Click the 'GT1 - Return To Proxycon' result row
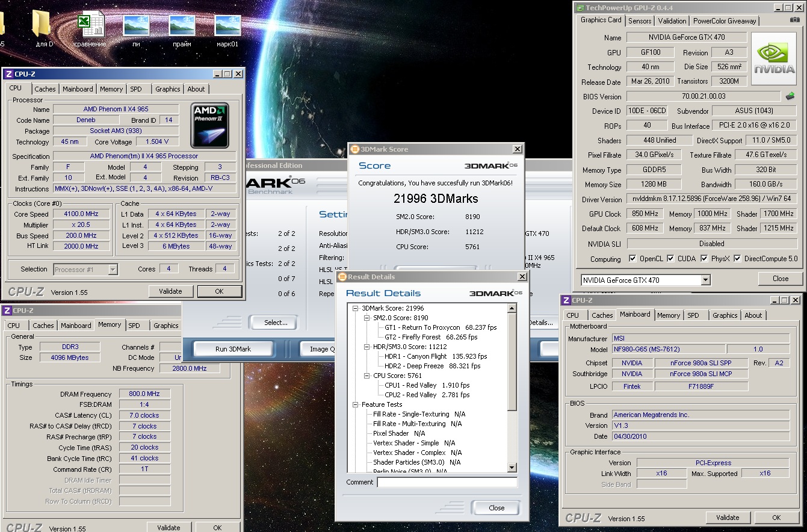Screen dimensions: 807x532 tap(441, 327)
